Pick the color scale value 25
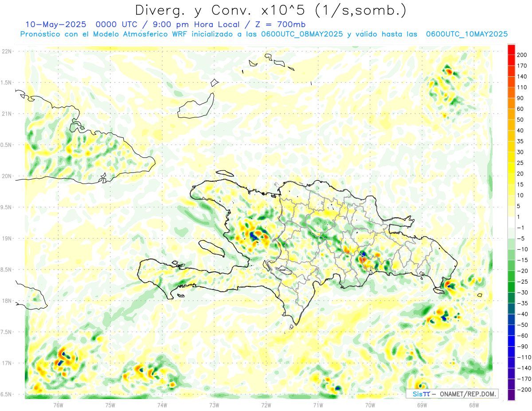The image size is (532, 411). pyautogui.click(x=521, y=163)
